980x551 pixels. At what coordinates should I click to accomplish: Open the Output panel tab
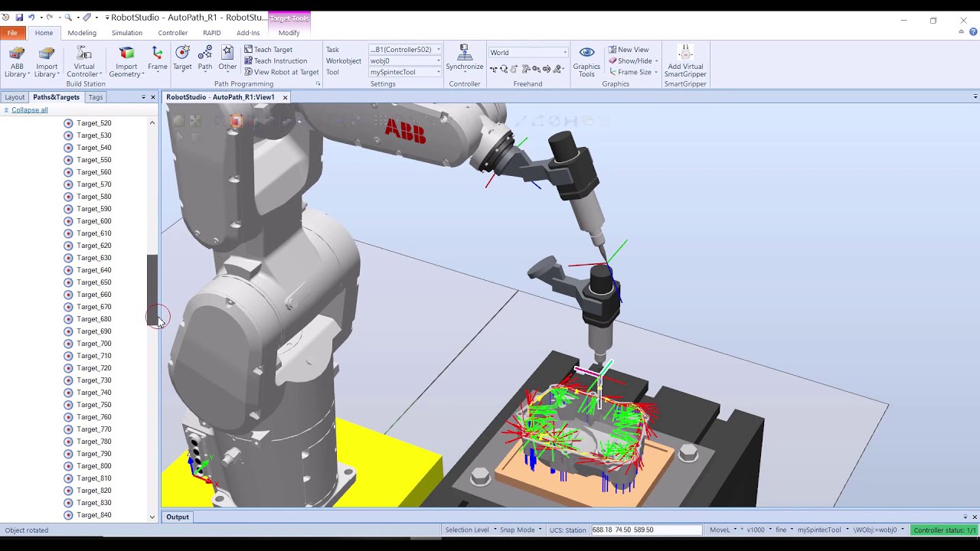[178, 517]
